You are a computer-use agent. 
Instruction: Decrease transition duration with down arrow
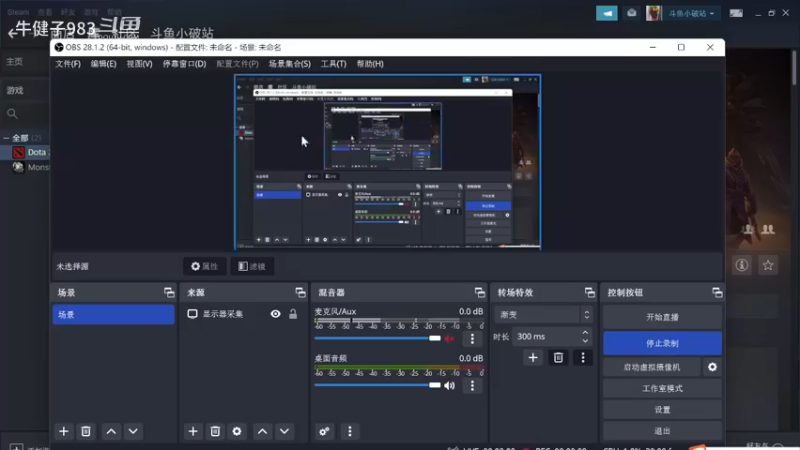[585, 341]
